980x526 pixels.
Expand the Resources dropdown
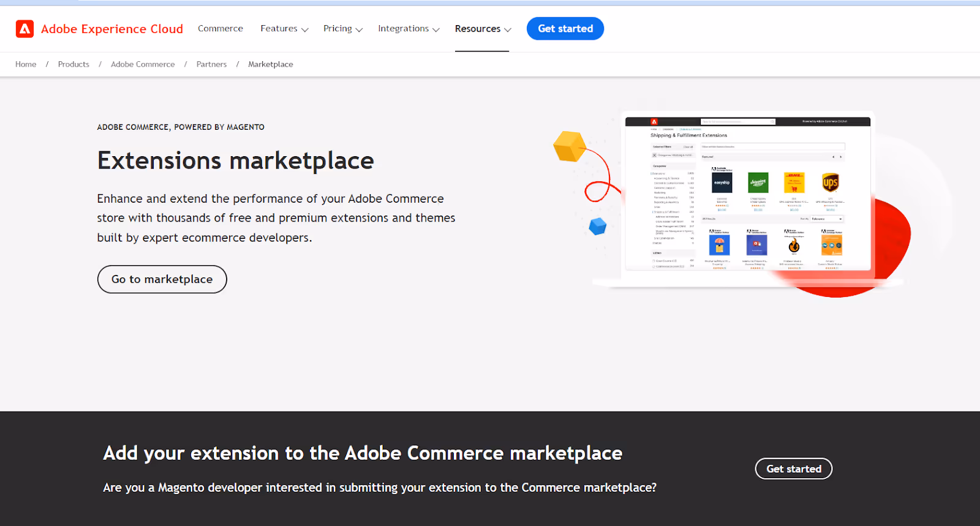[483, 29]
